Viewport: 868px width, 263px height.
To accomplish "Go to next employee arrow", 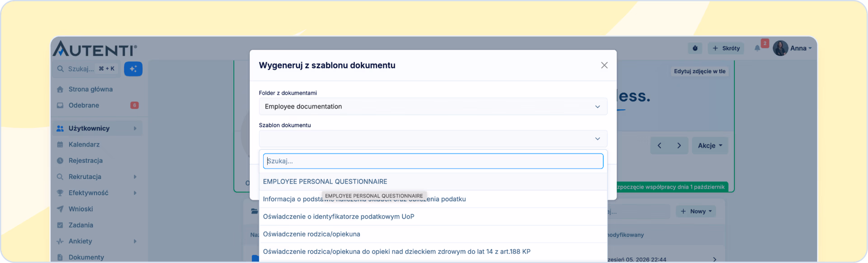I will click(x=679, y=146).
